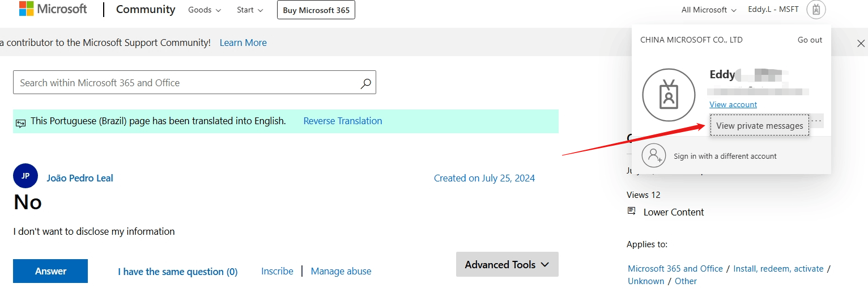Open the three-dots more options button

(x=816, y=121)
